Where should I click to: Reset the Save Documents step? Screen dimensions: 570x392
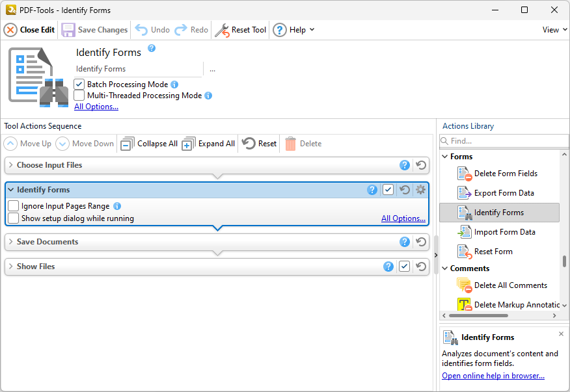coord(421,242)
